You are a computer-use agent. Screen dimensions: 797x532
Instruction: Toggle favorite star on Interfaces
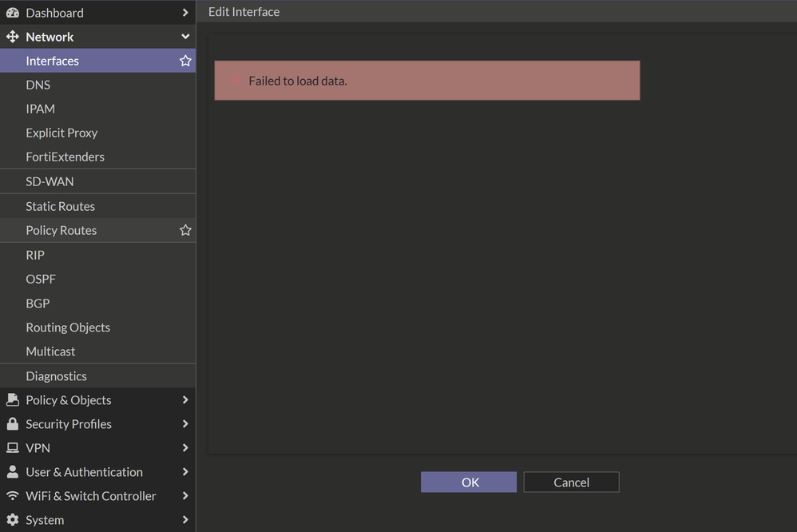coord(185,61)
